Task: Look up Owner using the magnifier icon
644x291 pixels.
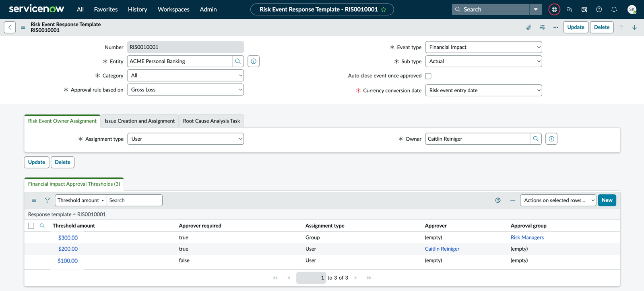Action: (x=536, y=139)
